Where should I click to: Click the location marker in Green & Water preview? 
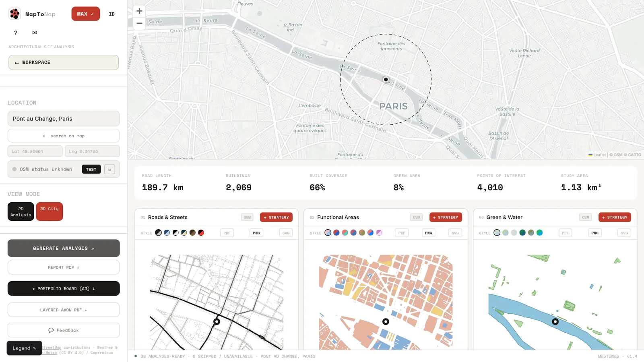(x=555, y=321)
